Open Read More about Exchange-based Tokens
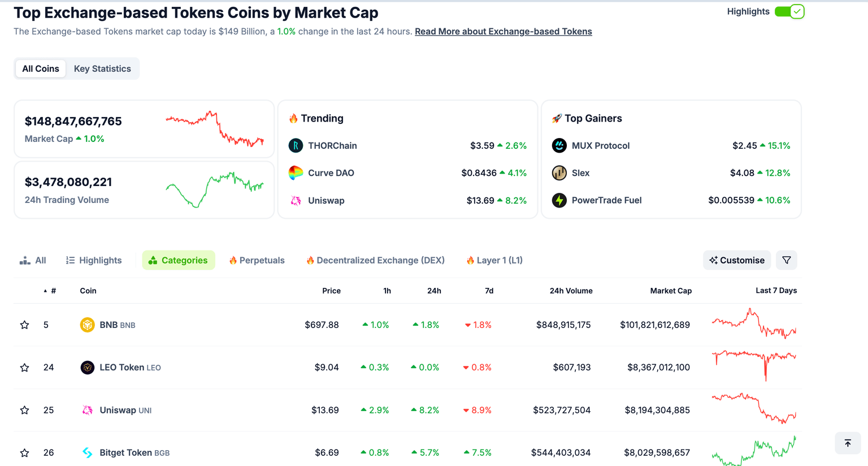 coord(503,32)
